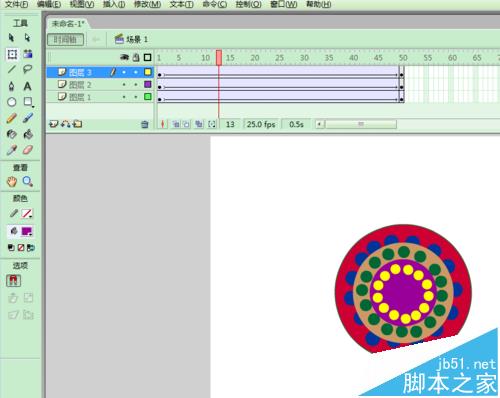Viewport: 500px width, 398px height.
Task: Select the Eyedropper tool
Action: pos(12,150)
